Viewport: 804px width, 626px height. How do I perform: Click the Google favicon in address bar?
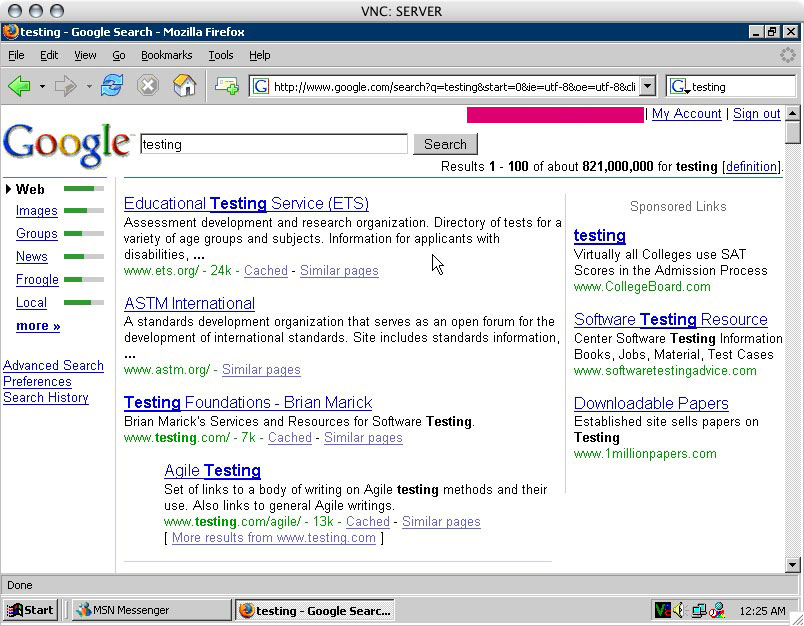coord(260,86)
